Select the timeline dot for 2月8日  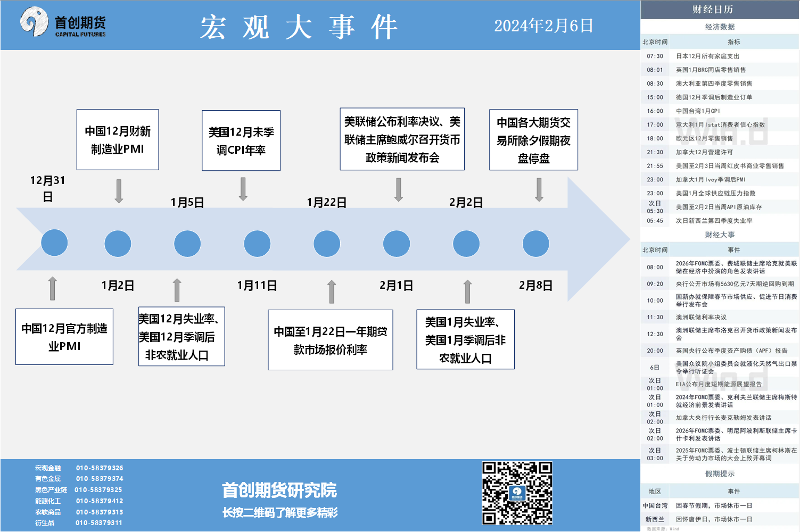coord(536,244)
